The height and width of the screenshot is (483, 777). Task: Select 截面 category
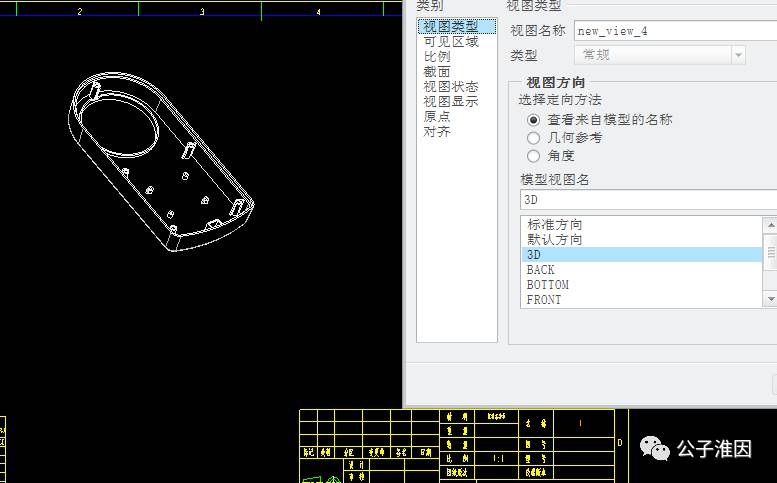(437, 72)
